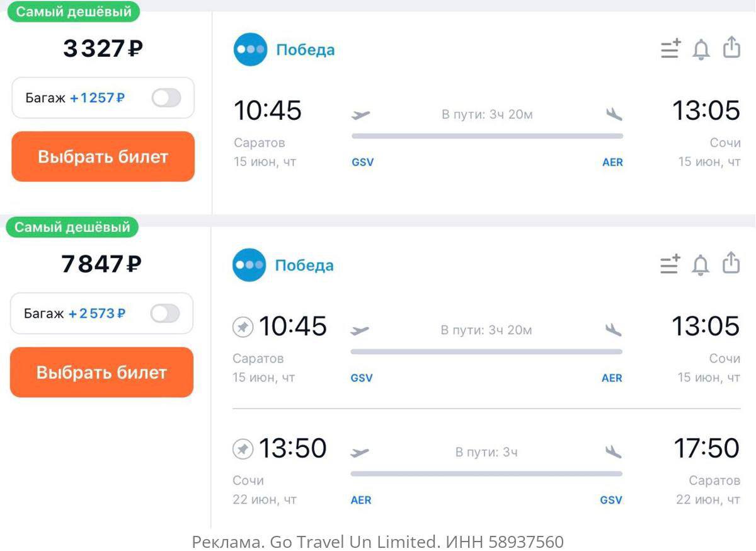This screenshot has height=551, width=756.
Task: Click the GSV arrival code on the return flight
Action: tap(611, 500)
